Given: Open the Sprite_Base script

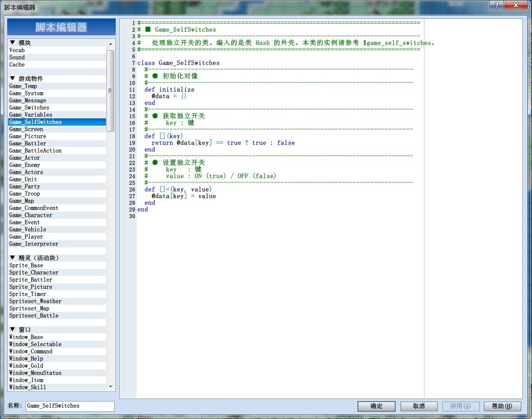Looking at the screenshot, I should pyautogui.click(x=57, y=265).
